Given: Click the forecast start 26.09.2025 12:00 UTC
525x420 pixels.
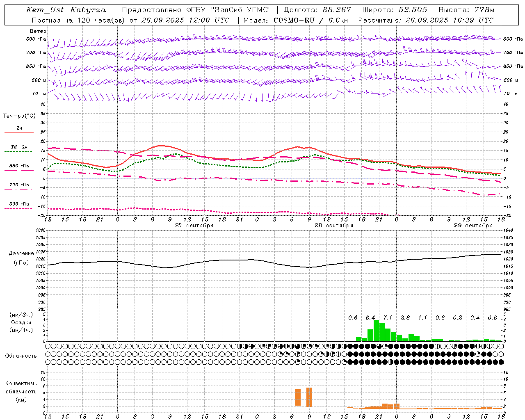Looking at the screenshot, I should point(185,20).
